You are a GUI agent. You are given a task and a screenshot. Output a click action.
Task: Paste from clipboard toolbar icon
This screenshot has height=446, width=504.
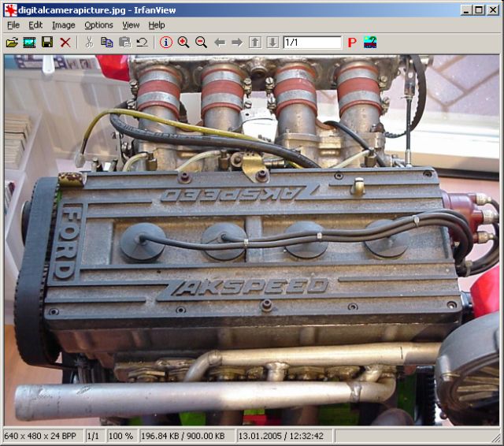124,43
